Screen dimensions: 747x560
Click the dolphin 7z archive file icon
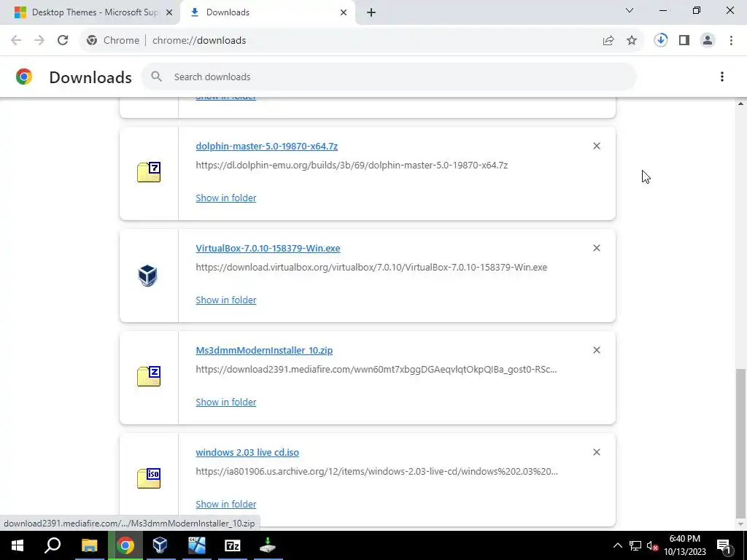(x=149, y=172)
